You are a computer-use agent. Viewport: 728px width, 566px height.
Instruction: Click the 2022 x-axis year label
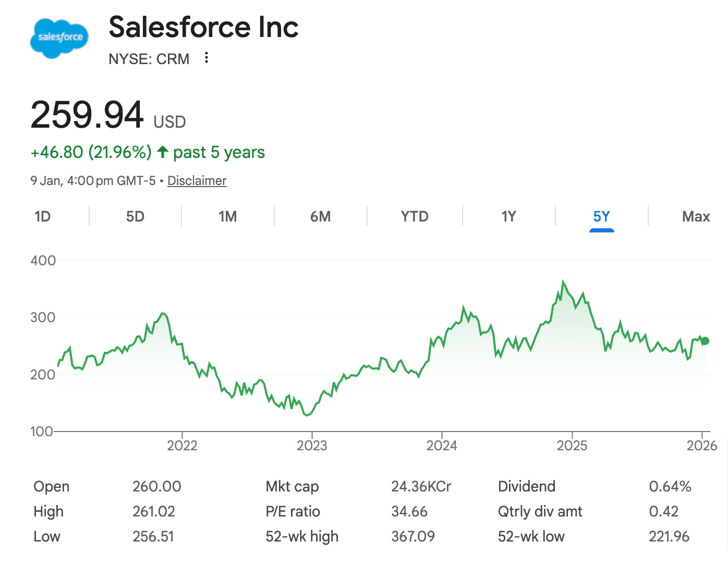pyautogui.click(x=182, y=446)
